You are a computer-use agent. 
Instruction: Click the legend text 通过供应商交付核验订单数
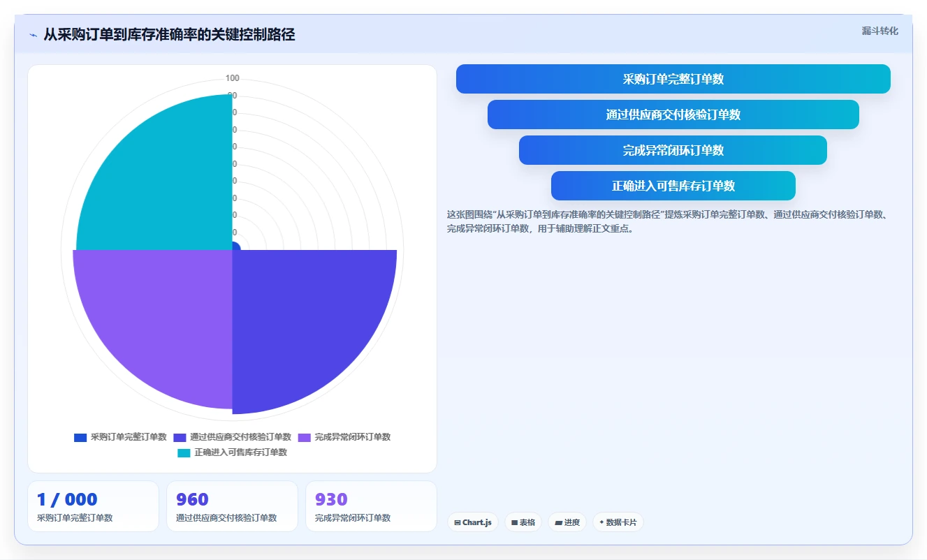240,437
